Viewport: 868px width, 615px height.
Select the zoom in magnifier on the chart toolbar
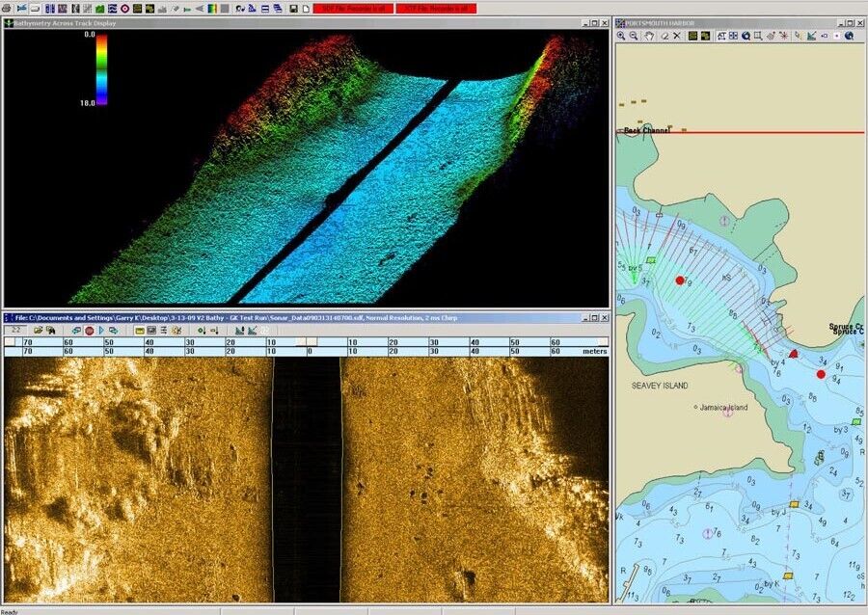tap(620, 37)
